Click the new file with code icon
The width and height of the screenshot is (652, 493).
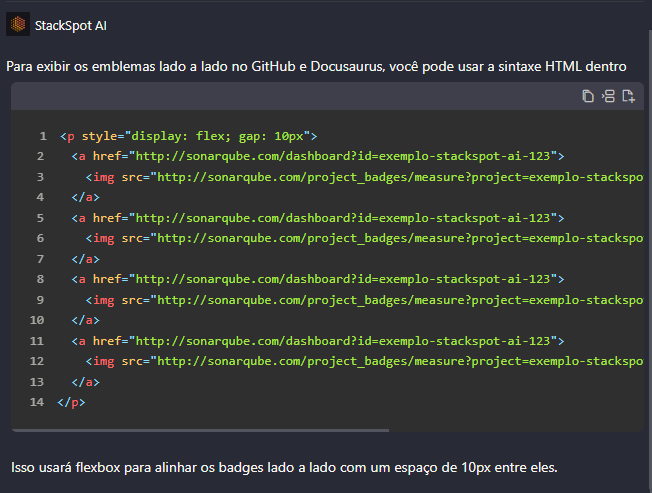coord(628,96)
